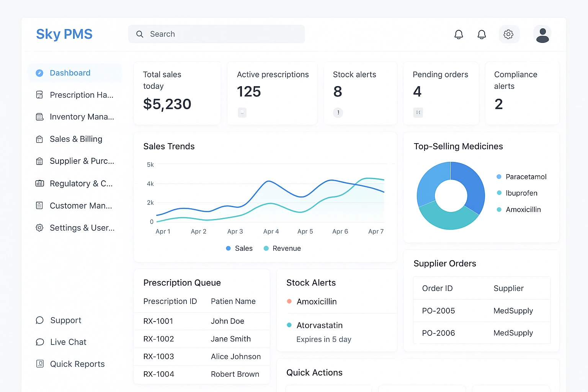Click the Regulatory & Compliance sidebar icon
Viewport: 588px width, 392px height.
point(39,183)
